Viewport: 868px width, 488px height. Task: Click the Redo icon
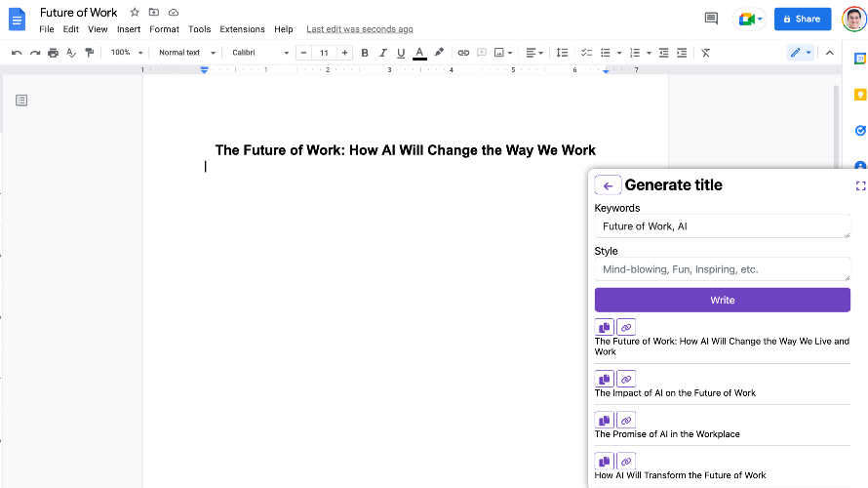click(x=35, y=53)
